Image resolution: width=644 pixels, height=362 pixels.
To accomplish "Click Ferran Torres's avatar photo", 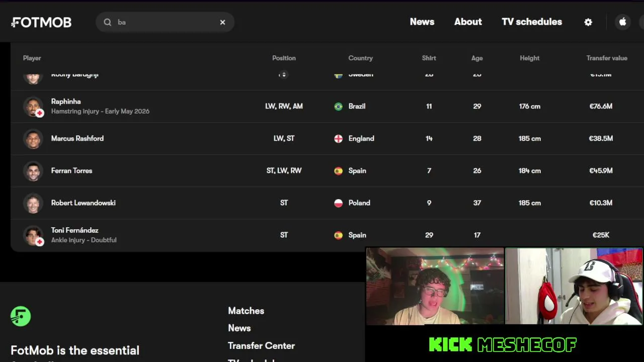I will point(33,171).
